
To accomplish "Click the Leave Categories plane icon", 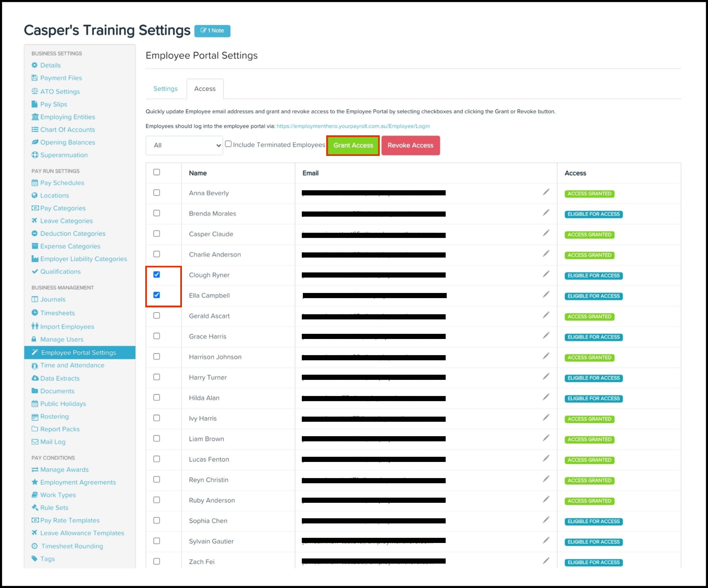I will click(x=35, y=220).
